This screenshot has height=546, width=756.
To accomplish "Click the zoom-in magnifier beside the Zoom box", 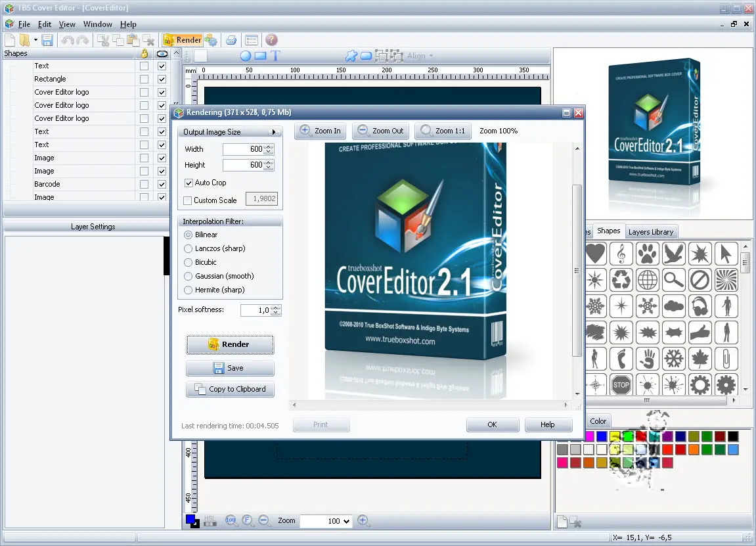I will point(363,520).
